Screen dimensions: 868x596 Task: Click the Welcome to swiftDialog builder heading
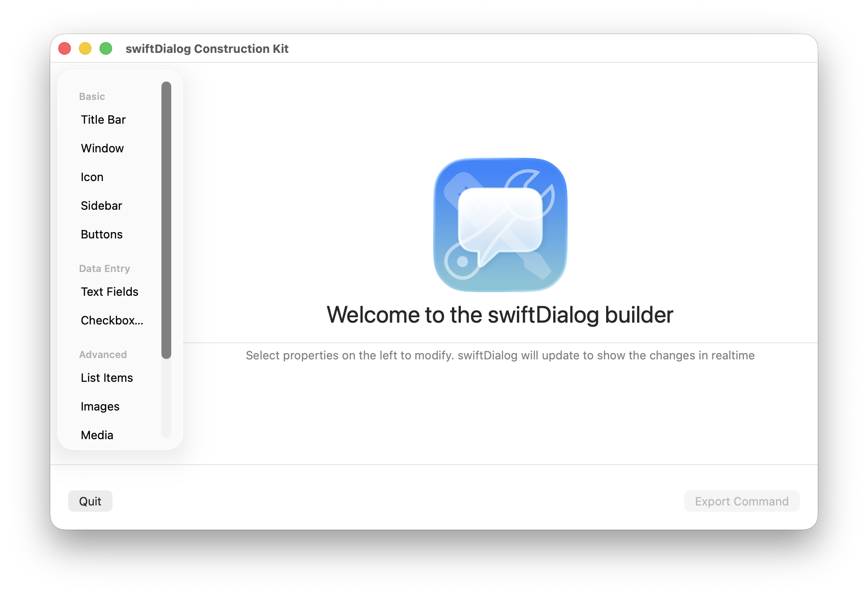click(500, 315)
